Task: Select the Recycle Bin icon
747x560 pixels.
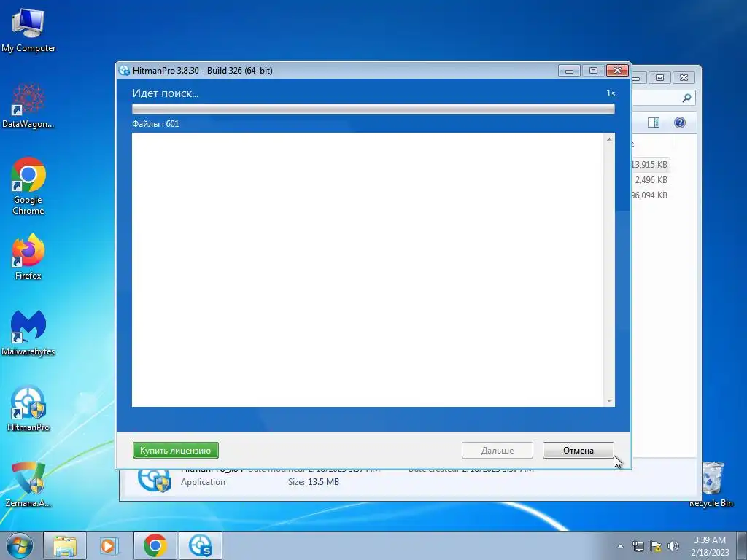Action: tap(711, 484)
